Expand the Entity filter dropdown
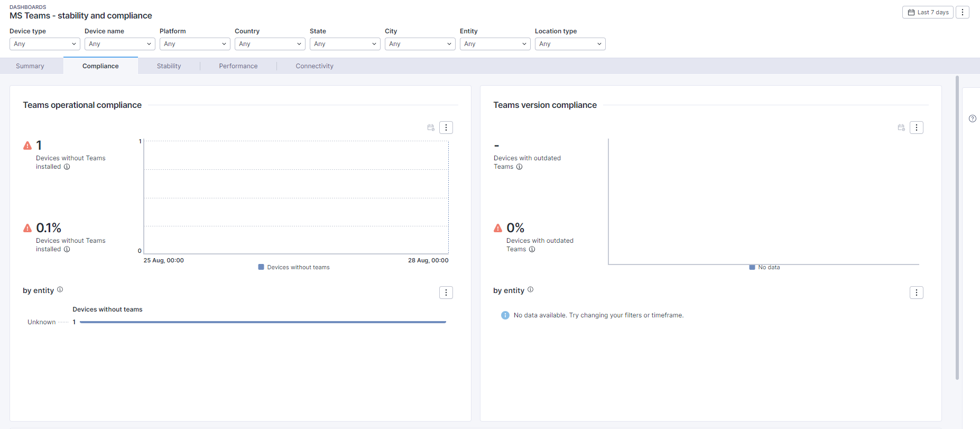 pos(495,44)
